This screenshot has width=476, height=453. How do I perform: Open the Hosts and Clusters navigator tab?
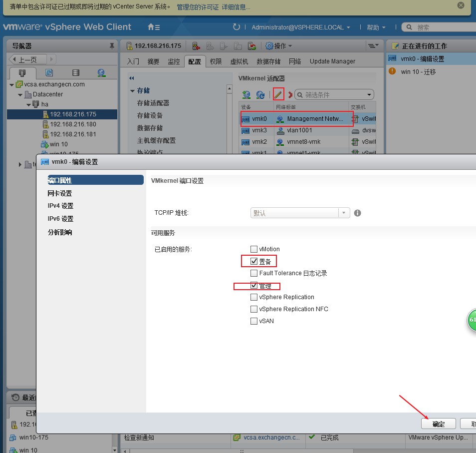click(22, 73)
